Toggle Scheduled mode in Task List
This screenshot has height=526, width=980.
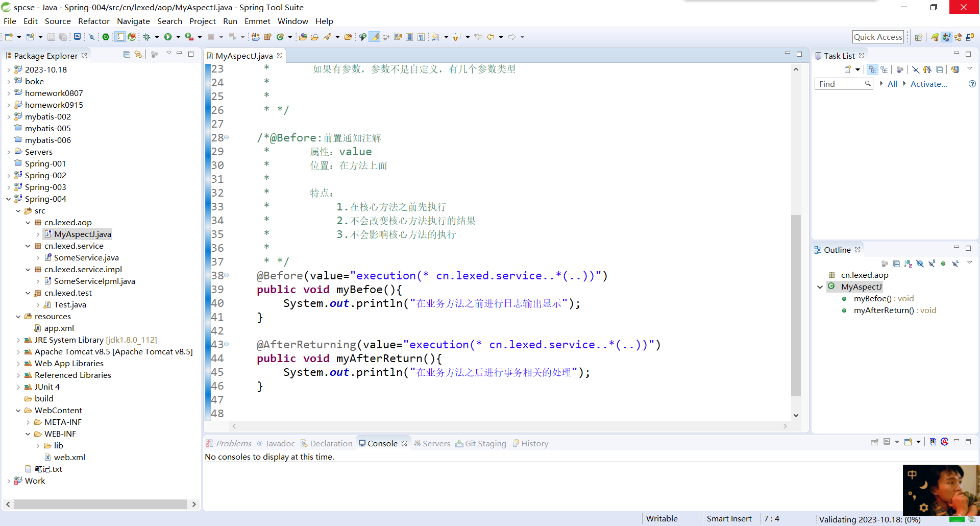(x=884, y=69)
